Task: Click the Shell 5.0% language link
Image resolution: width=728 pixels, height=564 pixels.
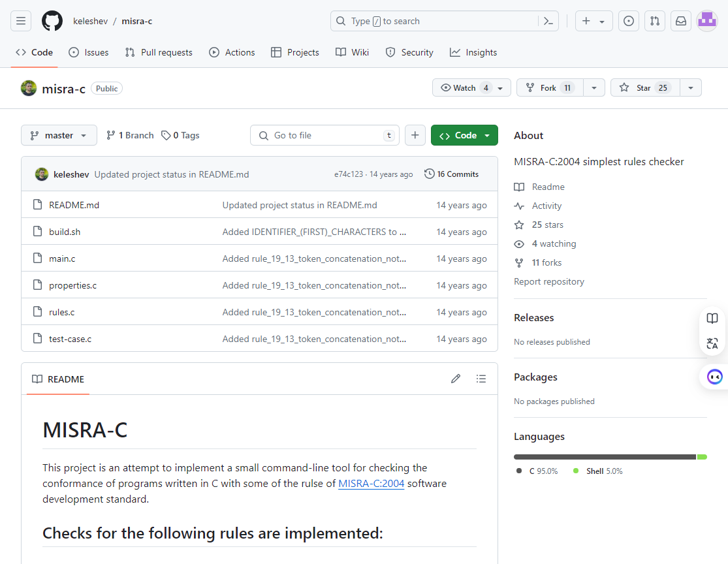Action: (x=598, y=471)
